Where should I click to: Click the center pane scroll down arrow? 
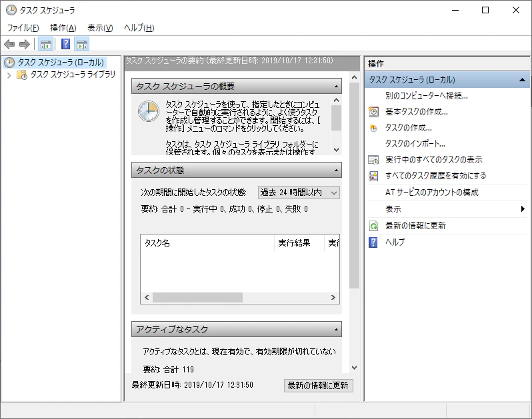pos(354,368)
